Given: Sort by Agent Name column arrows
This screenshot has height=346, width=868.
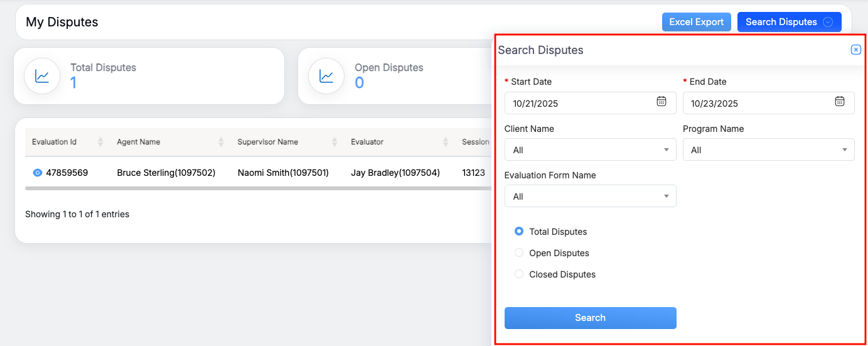Looking at the screenshot, I should [221, 143].
